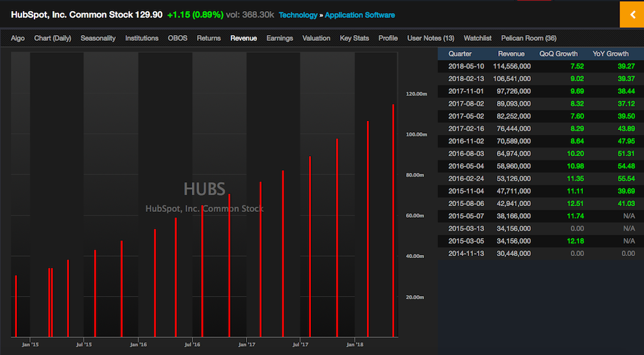This screenshot has height=355, width=644.
Task: Click QoQ growth value 8.64
Action: [577, 141]
